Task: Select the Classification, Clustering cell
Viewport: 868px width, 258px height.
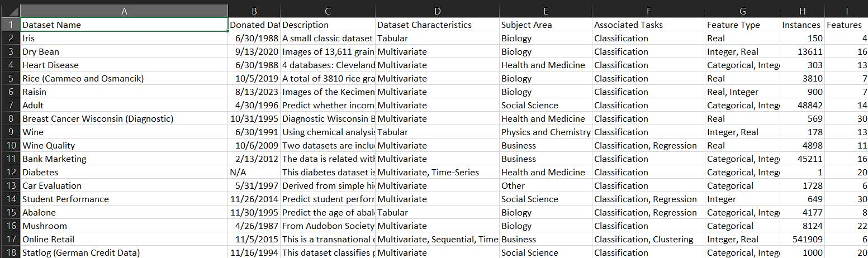Action: click(x=648, y=239)
